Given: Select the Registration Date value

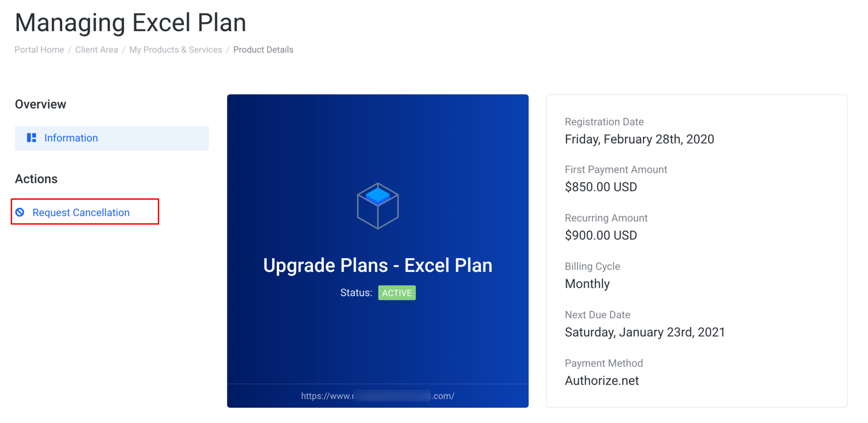Looking at the screenshot, I should [x=639, y=139].
